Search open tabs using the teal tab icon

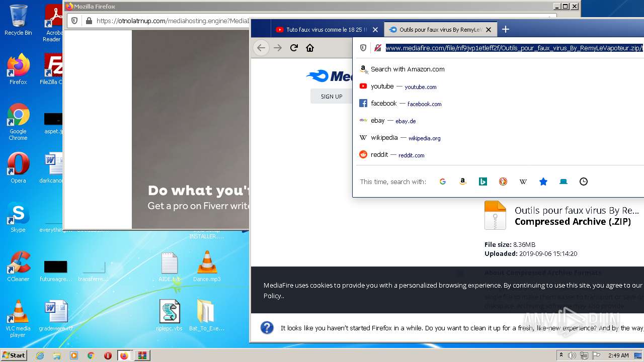click(563, 182)
